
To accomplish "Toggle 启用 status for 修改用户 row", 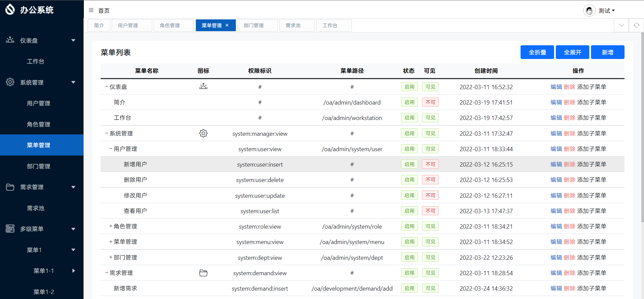I will pos(409,195).
